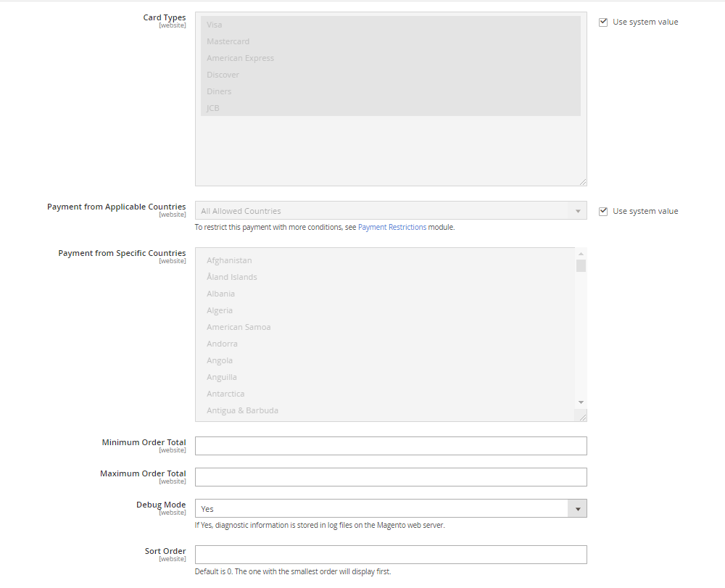725x588 pixels.
Task: Toggle Use system value for Applicable Countries
Action: [x=603, y=211]
